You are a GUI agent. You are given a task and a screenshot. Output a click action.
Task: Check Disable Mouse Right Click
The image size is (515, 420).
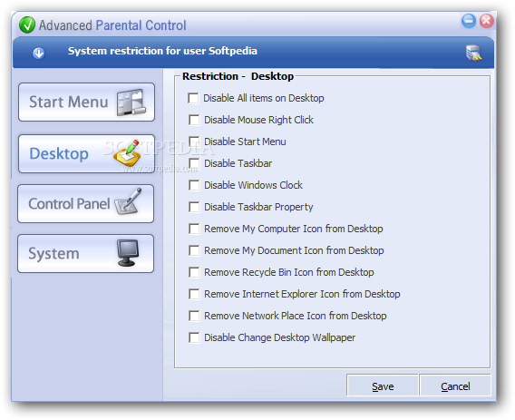tap(194, 120)
